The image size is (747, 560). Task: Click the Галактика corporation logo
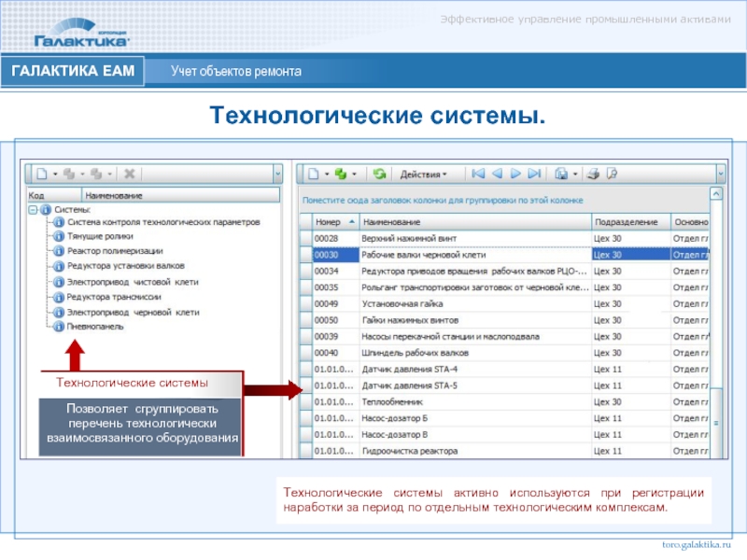(81, 34)
